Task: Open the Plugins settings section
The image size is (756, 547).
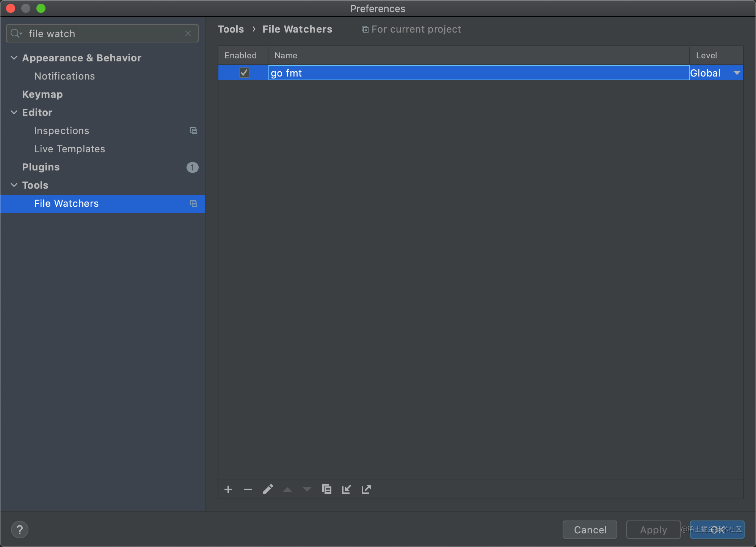Action: [41, 167]
